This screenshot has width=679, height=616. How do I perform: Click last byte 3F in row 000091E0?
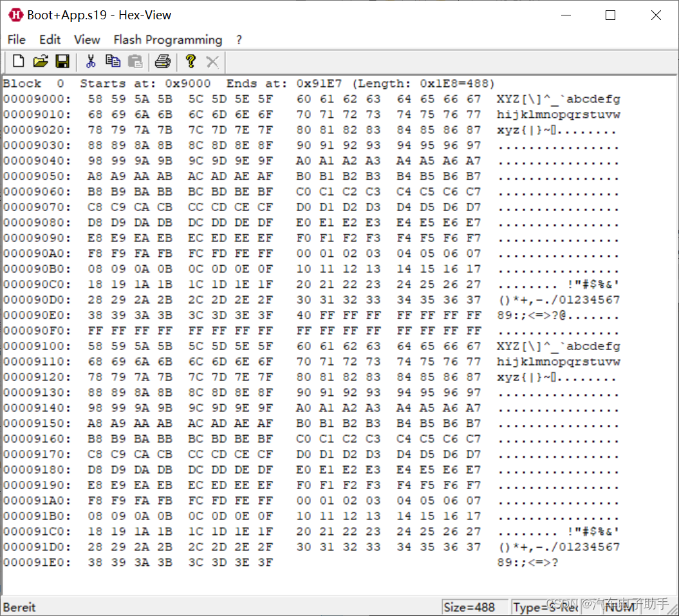[x=265, y=563]
